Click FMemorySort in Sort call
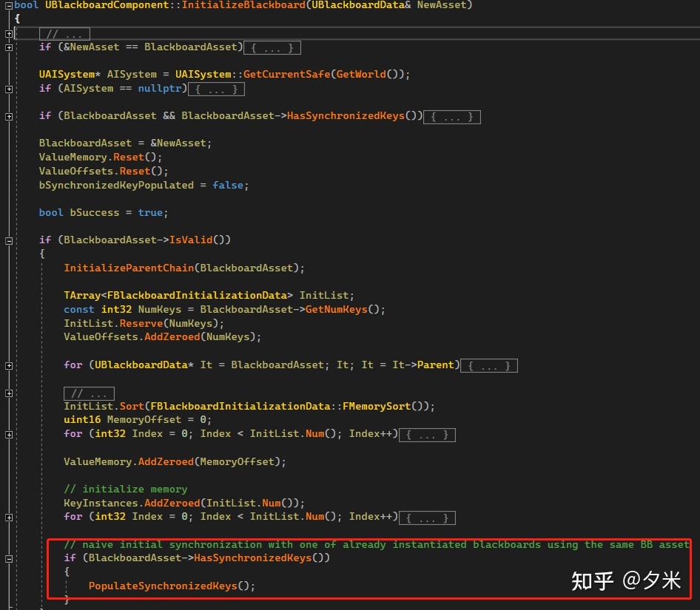 377,406
